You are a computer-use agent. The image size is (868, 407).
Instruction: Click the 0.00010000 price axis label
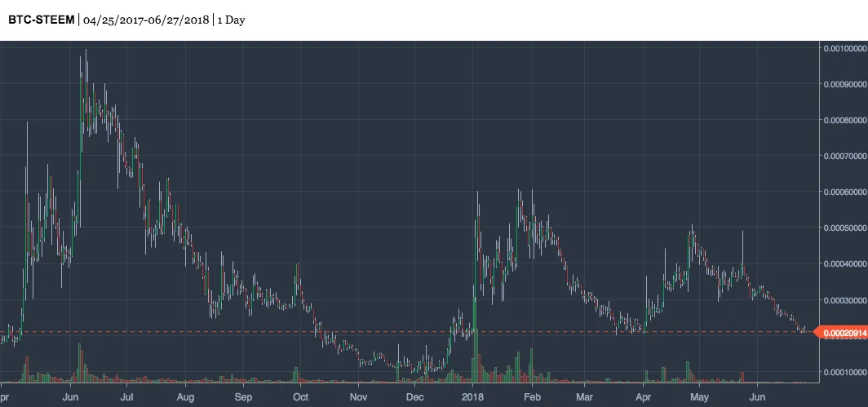[x=845, y=372]
